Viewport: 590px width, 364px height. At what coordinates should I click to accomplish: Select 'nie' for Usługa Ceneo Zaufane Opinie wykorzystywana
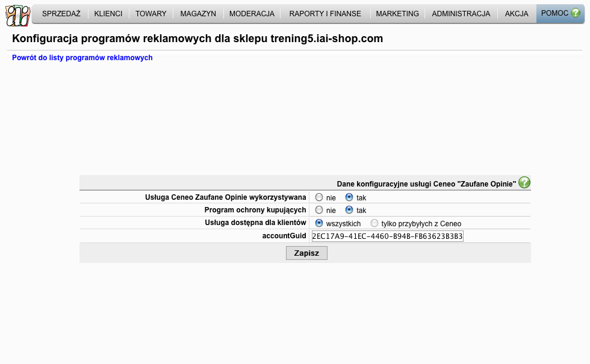point(319,197)
